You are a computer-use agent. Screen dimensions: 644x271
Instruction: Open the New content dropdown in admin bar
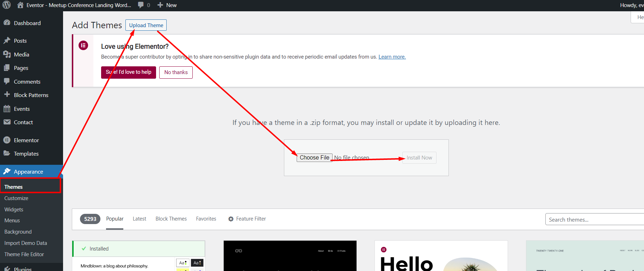pos(167,5)
